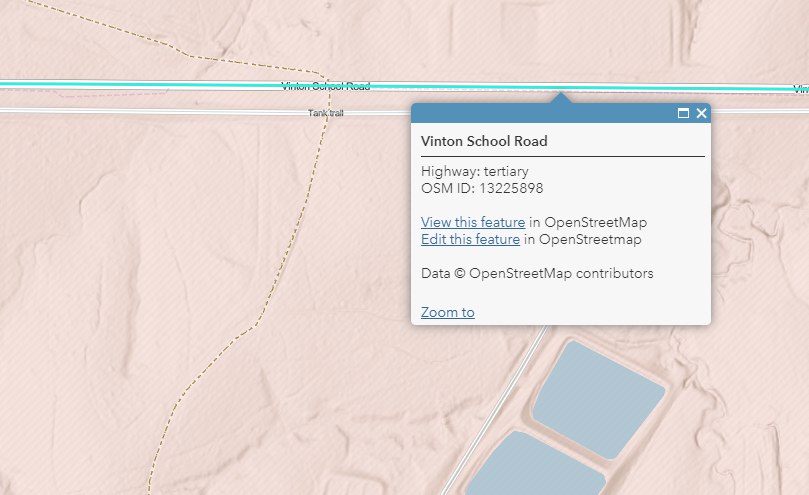809x495 pixels.
Task: Click 'Data © OpenStreetMap contributors' text
Action: point(537,274)
